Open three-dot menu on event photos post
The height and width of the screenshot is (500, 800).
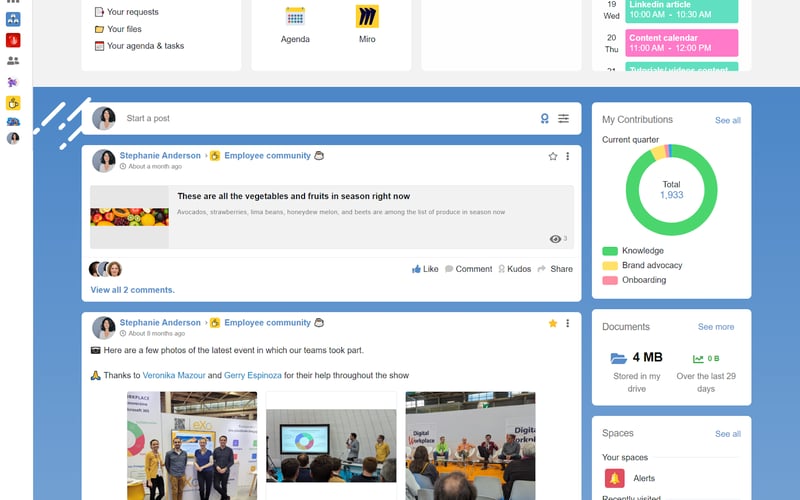567,323
